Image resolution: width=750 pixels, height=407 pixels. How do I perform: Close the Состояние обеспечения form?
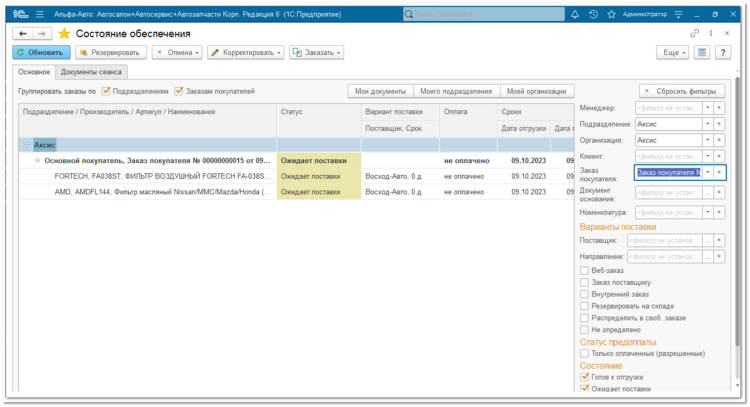[x=727, y=33]
